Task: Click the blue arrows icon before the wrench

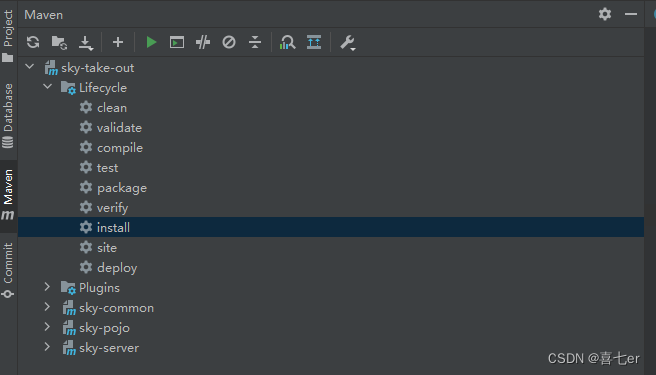Action: [314, 42]
